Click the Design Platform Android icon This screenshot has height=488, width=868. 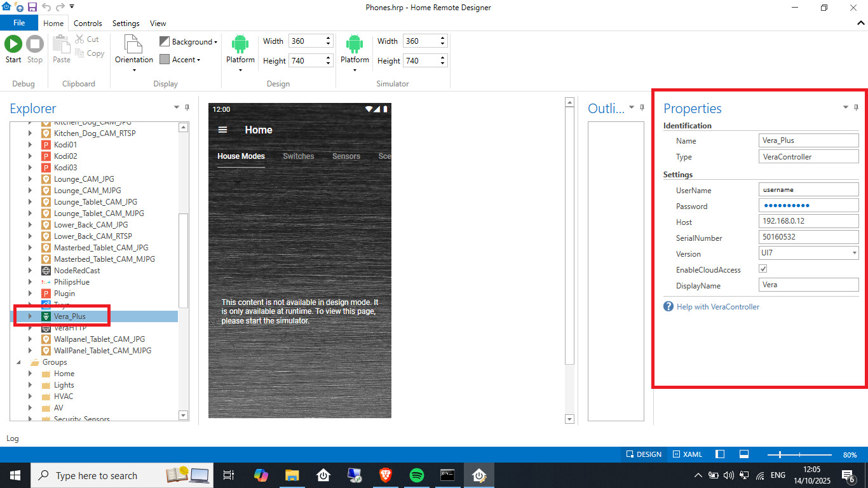click(x=240, y=44)
